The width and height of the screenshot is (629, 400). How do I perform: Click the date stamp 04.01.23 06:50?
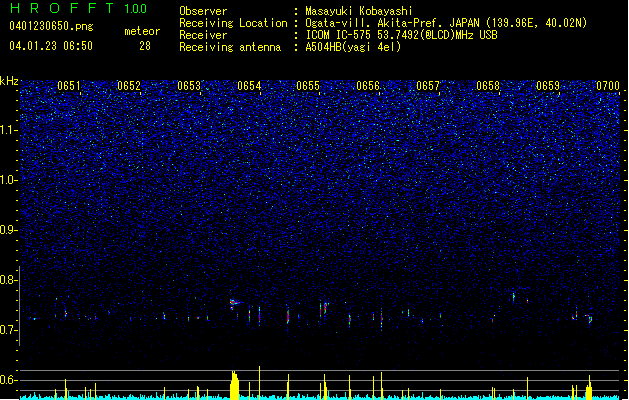click(x=51, y=46)
